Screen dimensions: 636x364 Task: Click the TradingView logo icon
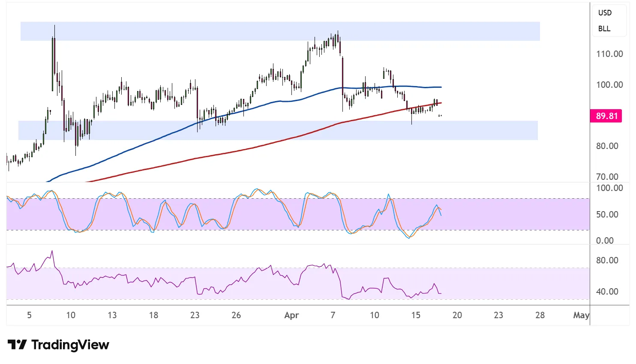(17, 345)
